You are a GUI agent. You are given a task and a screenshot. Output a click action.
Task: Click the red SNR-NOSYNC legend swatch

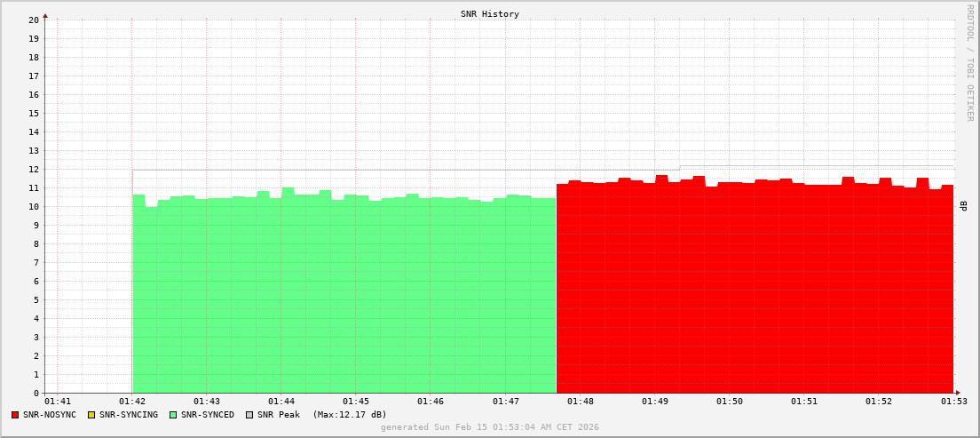15,415
